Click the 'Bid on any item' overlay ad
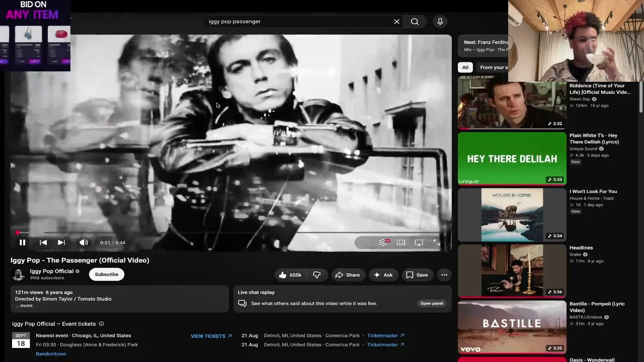 (35, 36)
